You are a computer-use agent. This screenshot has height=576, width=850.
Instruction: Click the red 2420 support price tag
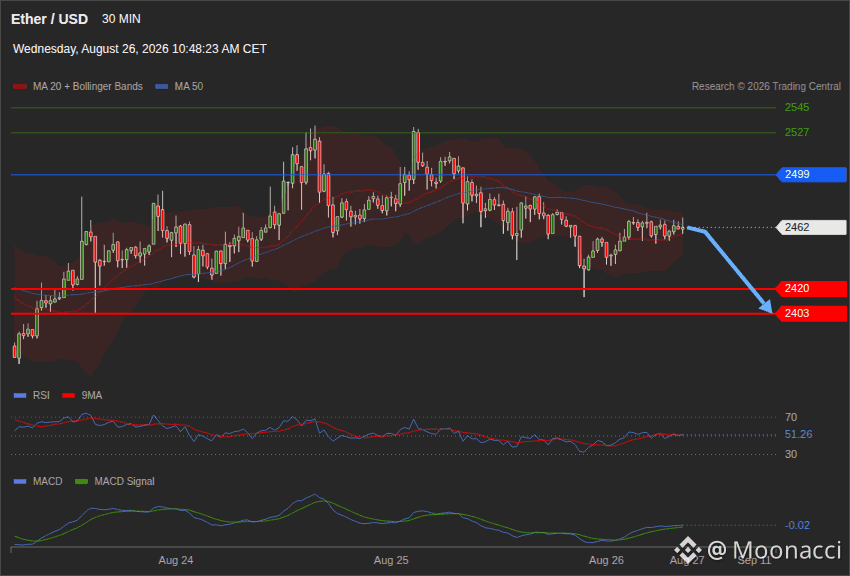pos(812,288)
